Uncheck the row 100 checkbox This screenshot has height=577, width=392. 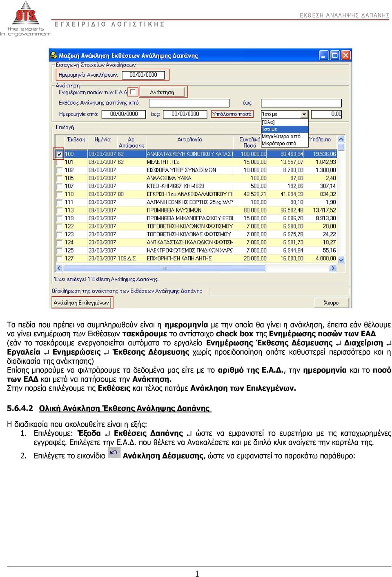60,154
